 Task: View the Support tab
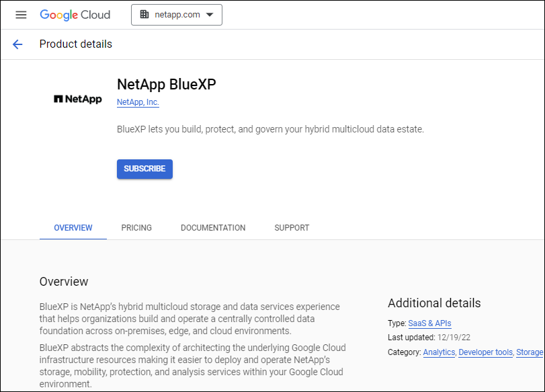tap(292, 228)
